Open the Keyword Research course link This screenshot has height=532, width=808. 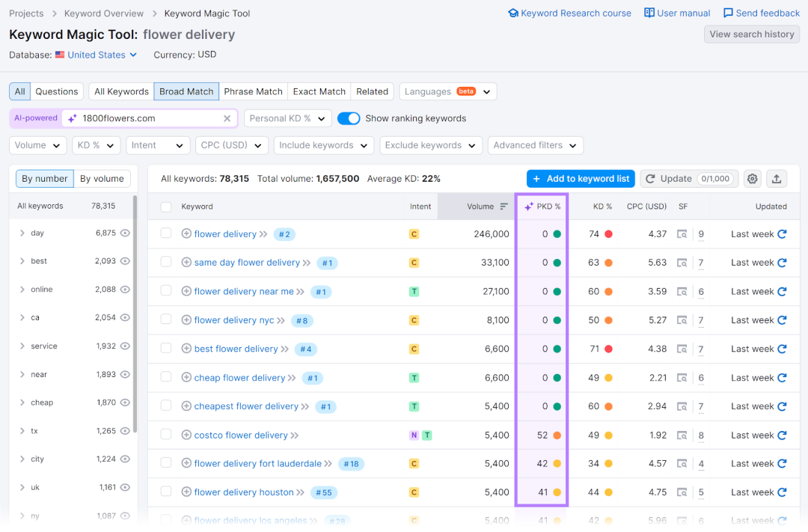569,13
